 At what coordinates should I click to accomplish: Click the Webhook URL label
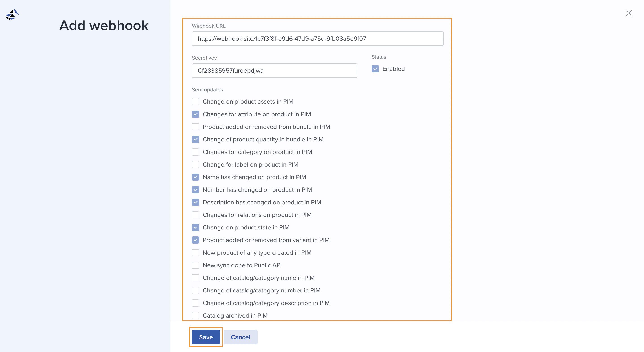pyautogui.click(x=209, y=26)
